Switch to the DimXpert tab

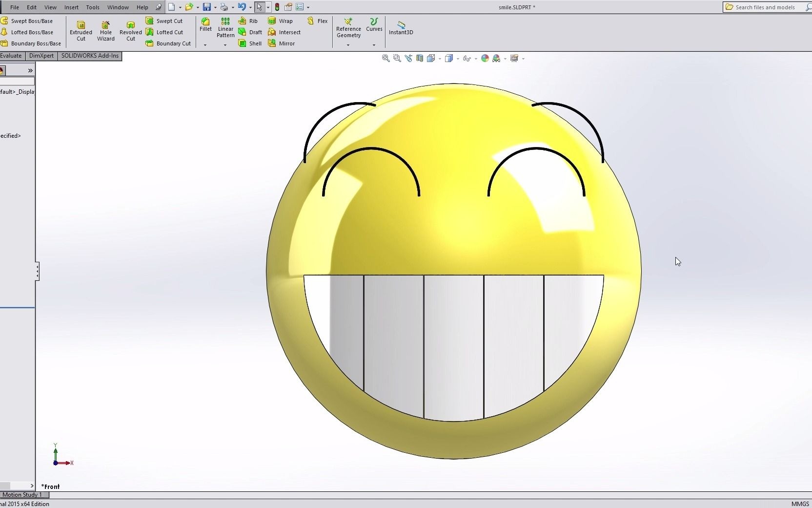(41, 56)
